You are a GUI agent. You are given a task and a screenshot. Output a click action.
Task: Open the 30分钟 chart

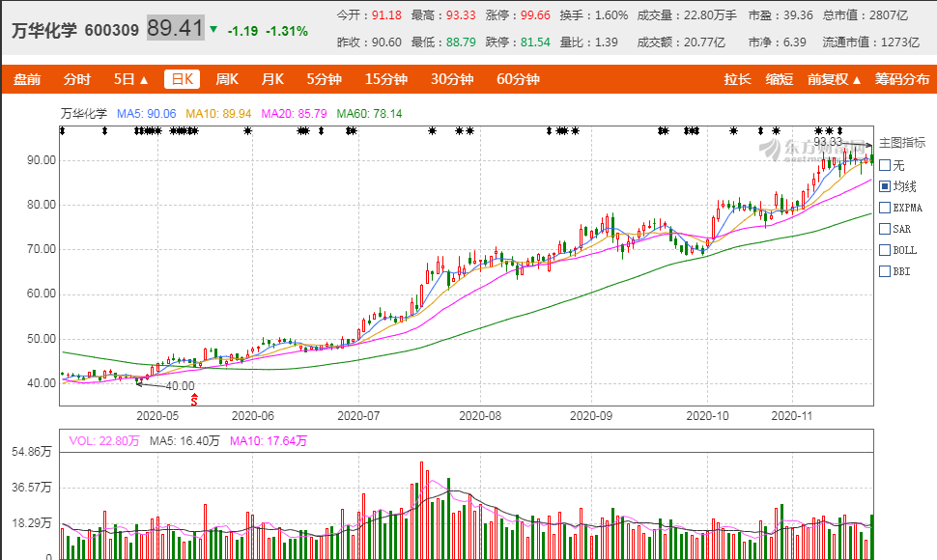pos(452,79)
